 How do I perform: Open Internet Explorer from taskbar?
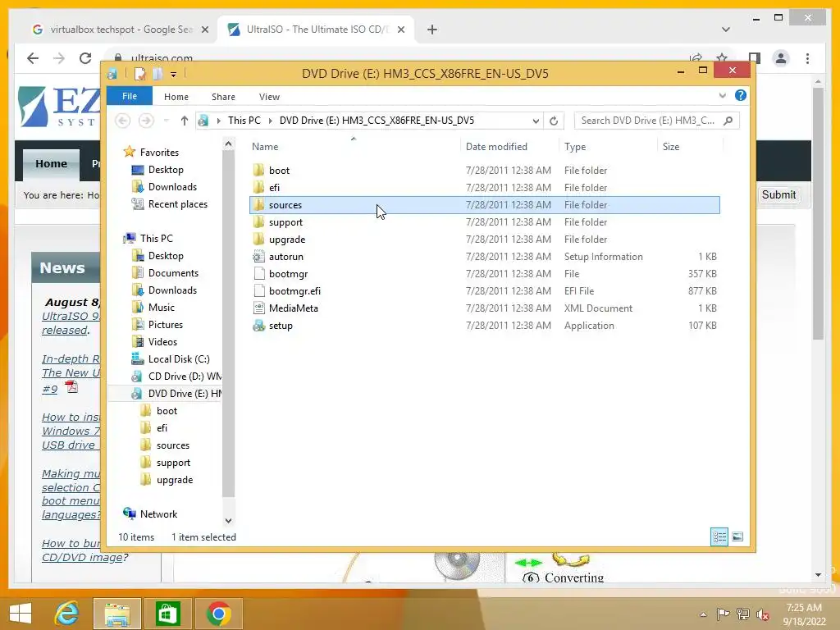[x=67, y=614]
